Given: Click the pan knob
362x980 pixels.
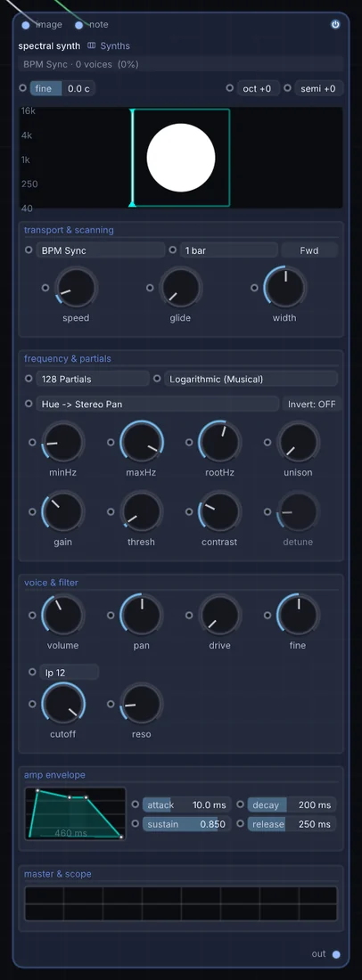Looking at the screenshot, I should (x=141, y=615).
